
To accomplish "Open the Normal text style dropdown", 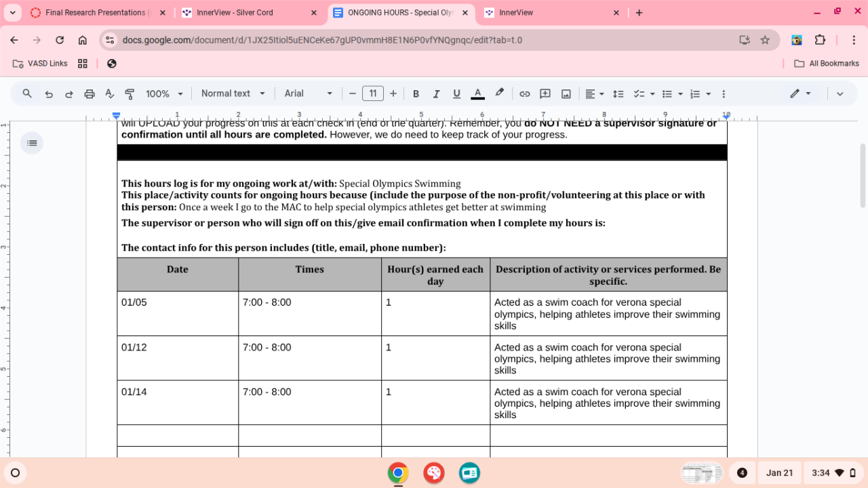I will [233, 94].
